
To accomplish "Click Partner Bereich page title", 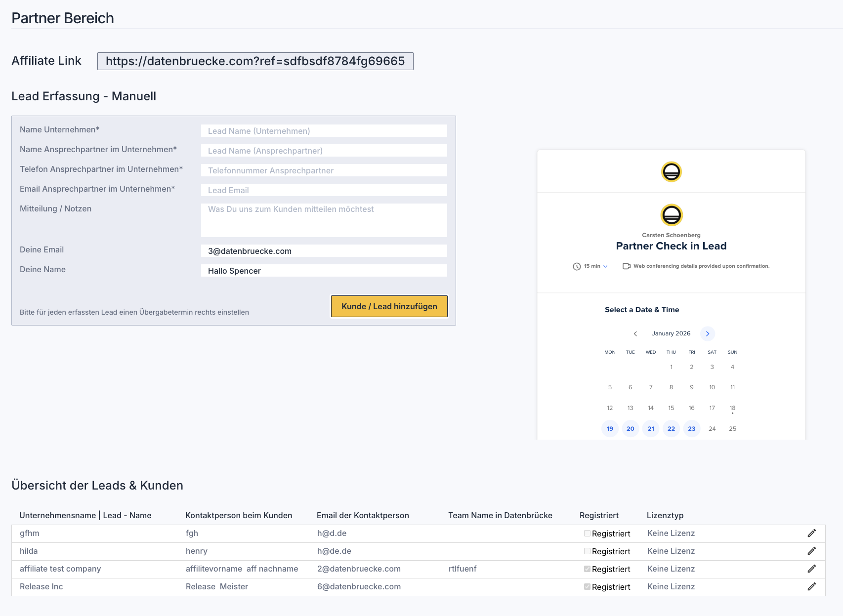I will [x=63, y=18].
